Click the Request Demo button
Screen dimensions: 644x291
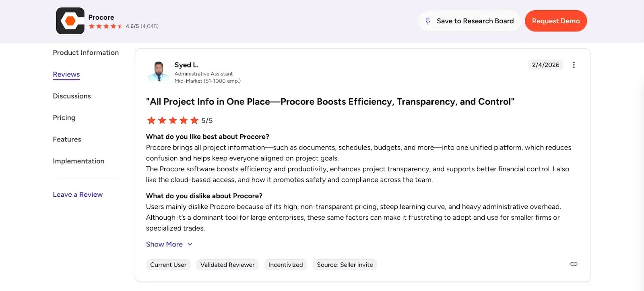click(556, 21)
